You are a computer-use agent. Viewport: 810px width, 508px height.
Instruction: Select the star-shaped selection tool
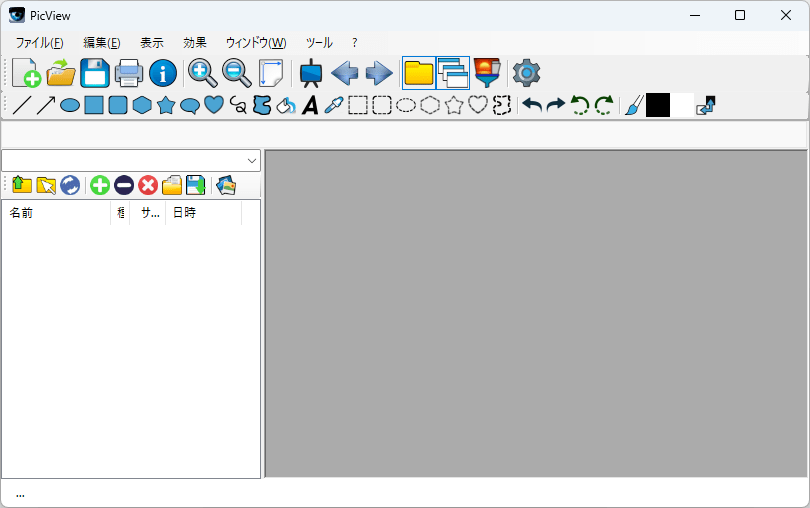454,105
